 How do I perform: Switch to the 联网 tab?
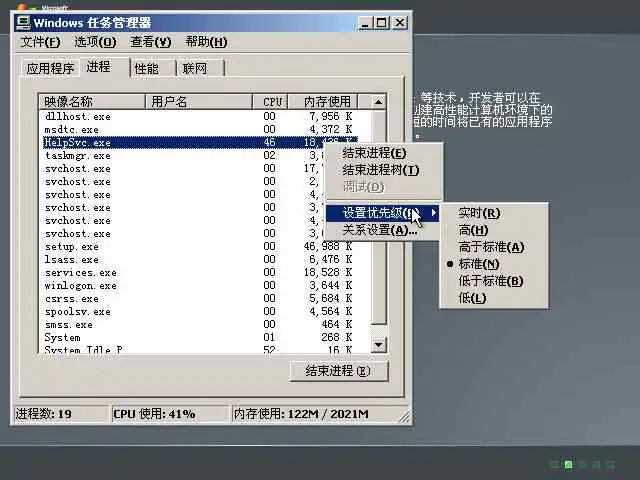point(200,68)
